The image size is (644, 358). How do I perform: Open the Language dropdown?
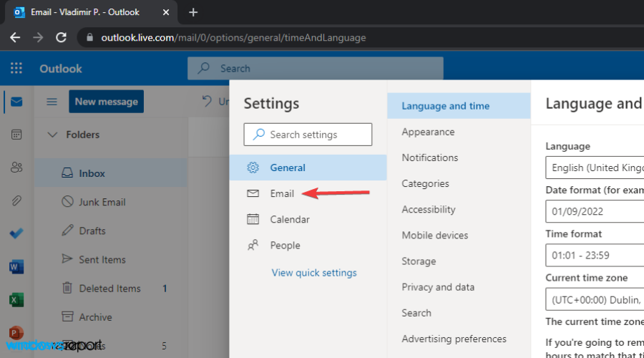(x=595, y=168)
